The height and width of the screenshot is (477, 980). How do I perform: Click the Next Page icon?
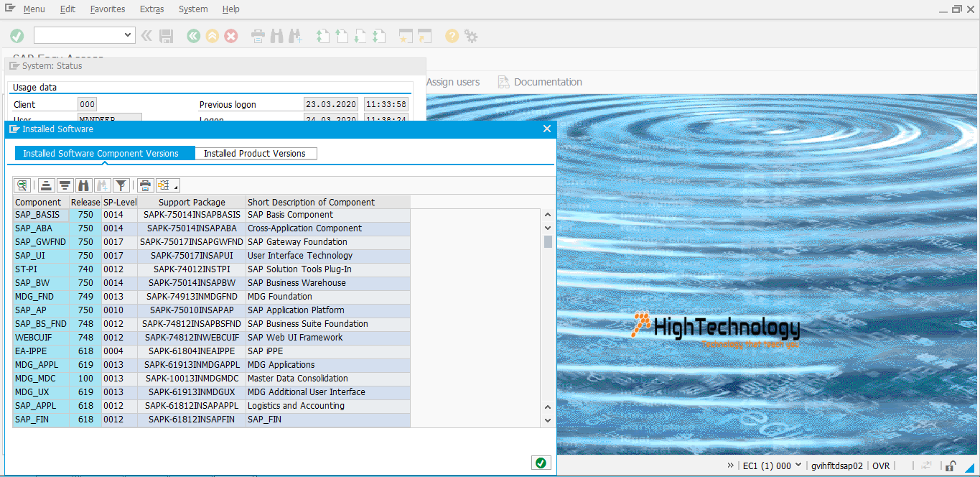[x=360, y=36]
